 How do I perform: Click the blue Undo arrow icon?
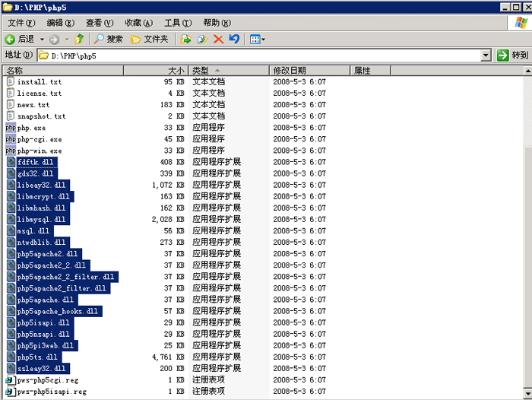point(234,39)
